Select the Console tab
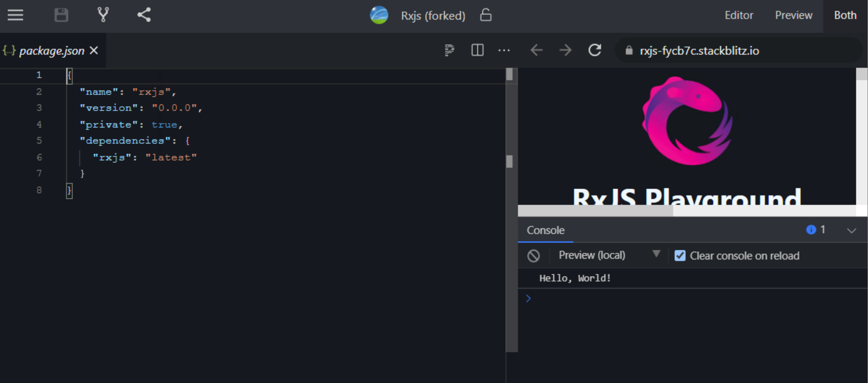This screenshot has width=868, height=383. click(545, 230)
